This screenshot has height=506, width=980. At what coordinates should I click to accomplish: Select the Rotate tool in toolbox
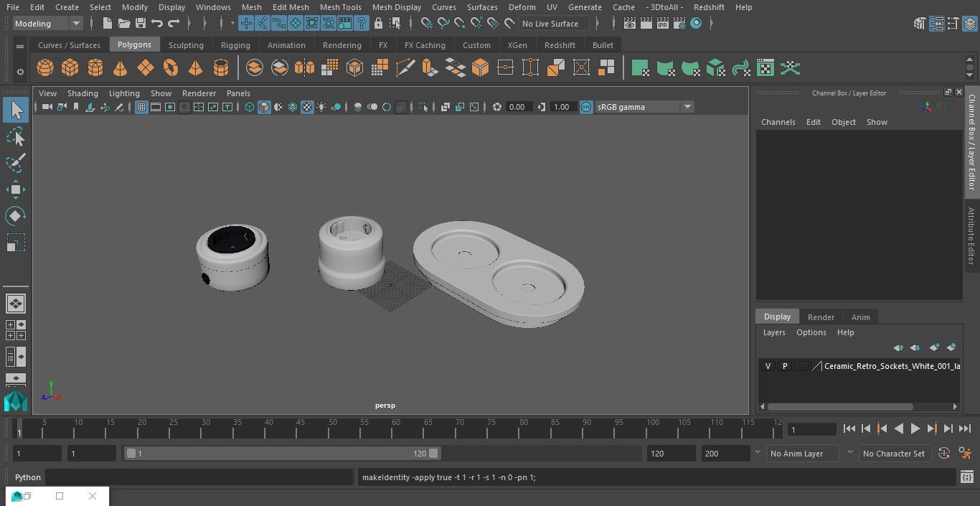click(x=15, y=216)
